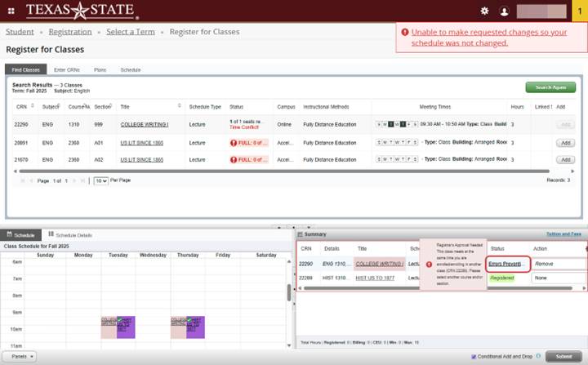The image size is (588, 365).
Task: Open the notification count badge
Action: coord(579,11)
